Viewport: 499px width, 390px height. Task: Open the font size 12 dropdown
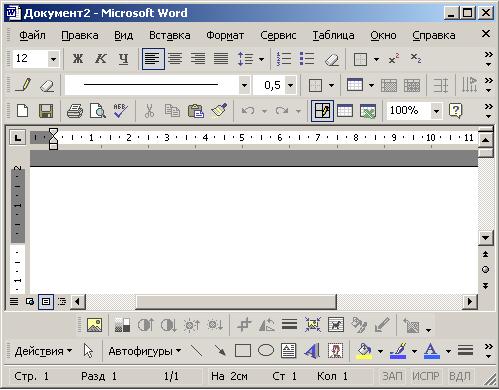[x=53, y=59]
